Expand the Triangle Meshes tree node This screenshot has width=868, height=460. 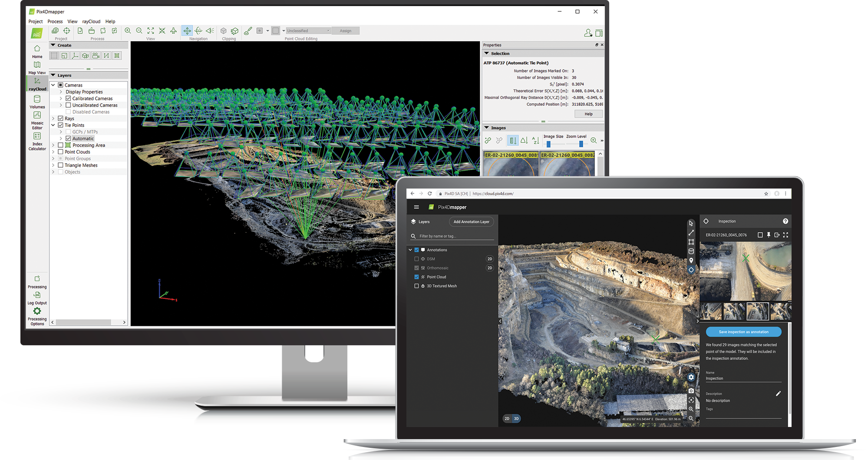(x=53, y=165)
